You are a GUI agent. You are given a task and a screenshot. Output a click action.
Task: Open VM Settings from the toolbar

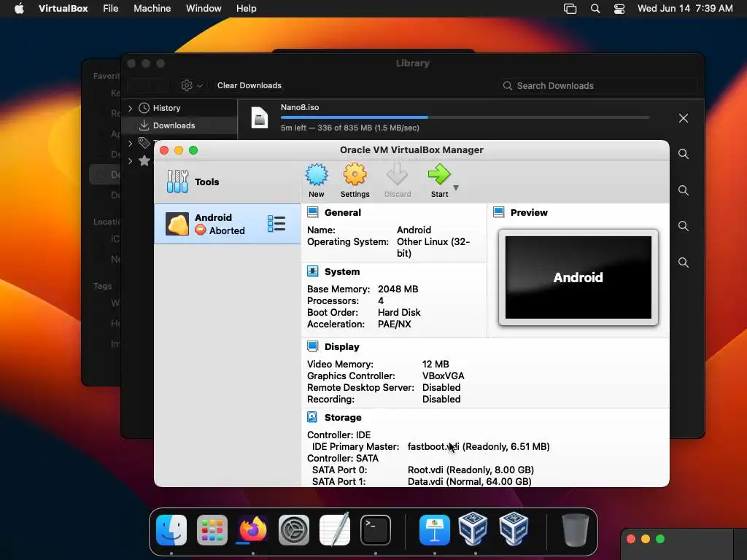[x=355, y=181]
